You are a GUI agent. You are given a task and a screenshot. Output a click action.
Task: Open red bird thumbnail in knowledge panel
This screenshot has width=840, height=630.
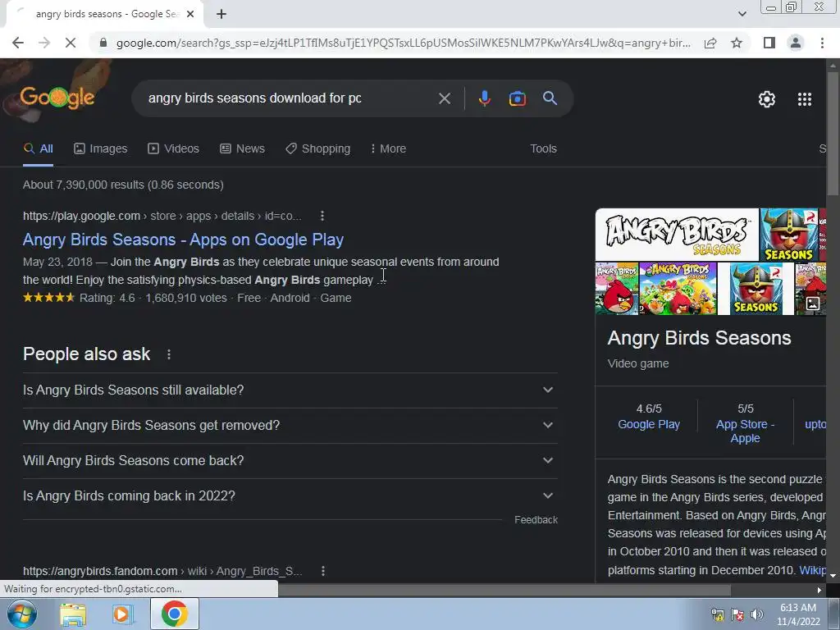coord(617,289)
